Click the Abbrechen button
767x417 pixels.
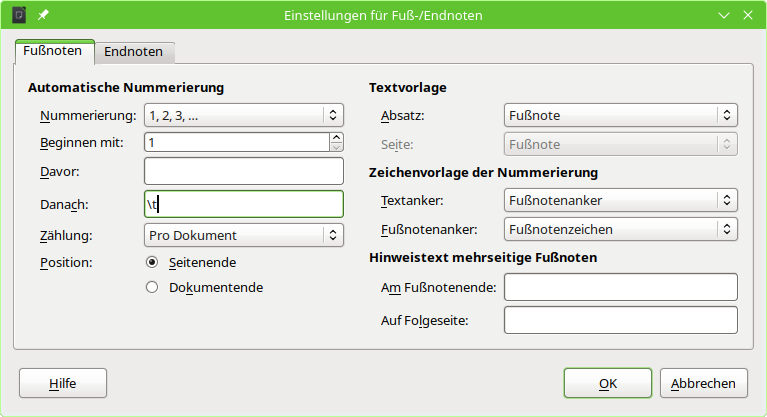[x=703, y=383]
